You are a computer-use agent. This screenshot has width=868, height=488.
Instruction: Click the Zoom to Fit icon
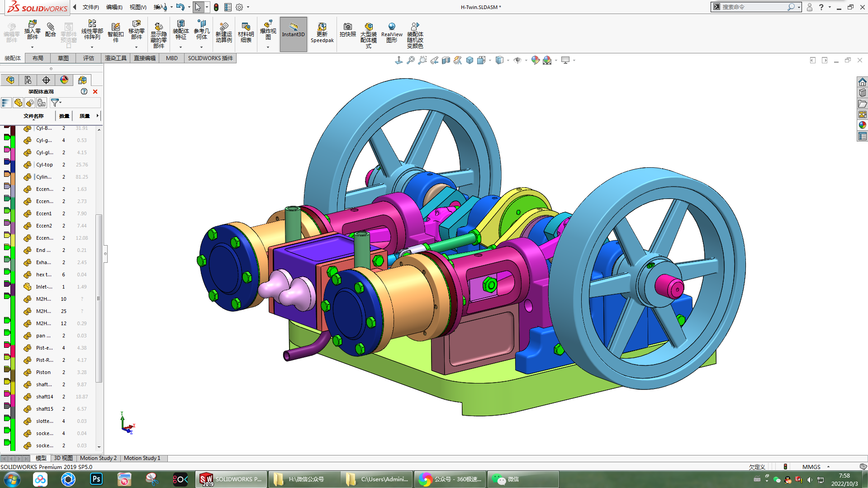[410, 60]
